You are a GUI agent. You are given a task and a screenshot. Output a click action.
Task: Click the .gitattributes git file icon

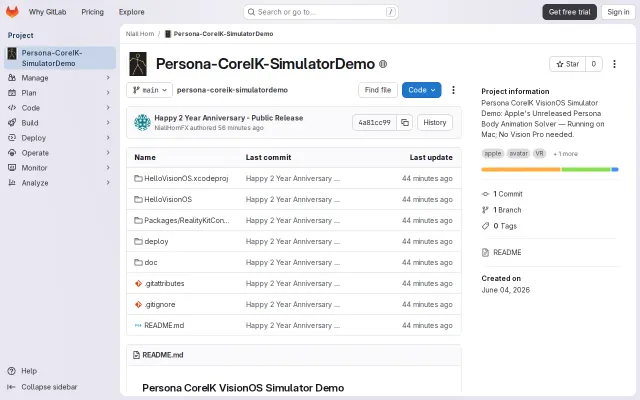tap(138, 283)
